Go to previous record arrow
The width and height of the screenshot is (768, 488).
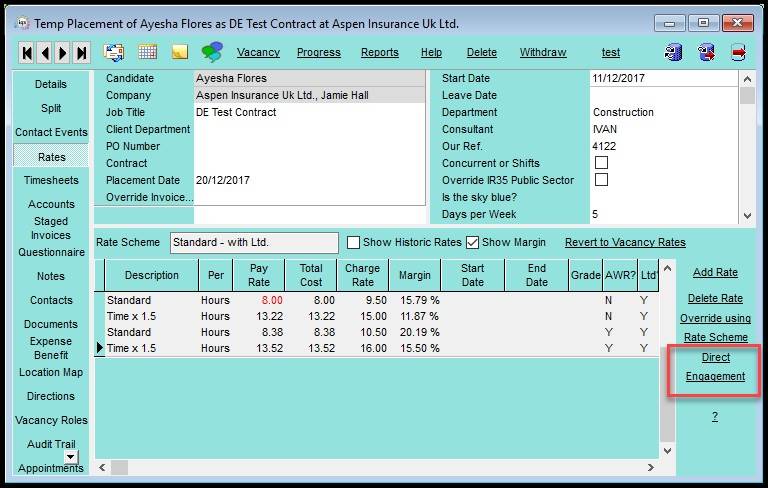click(45, 52)
